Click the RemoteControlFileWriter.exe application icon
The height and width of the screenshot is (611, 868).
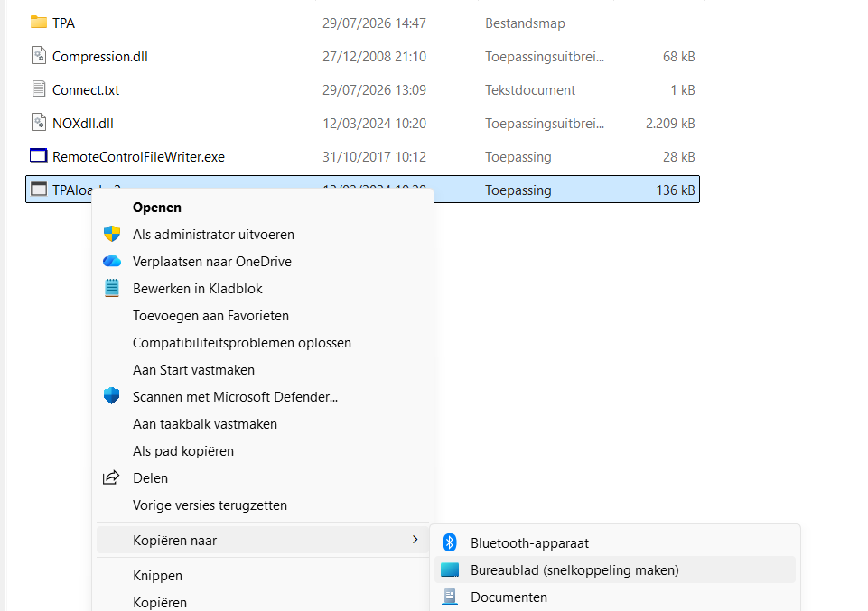tap(39, 156)
